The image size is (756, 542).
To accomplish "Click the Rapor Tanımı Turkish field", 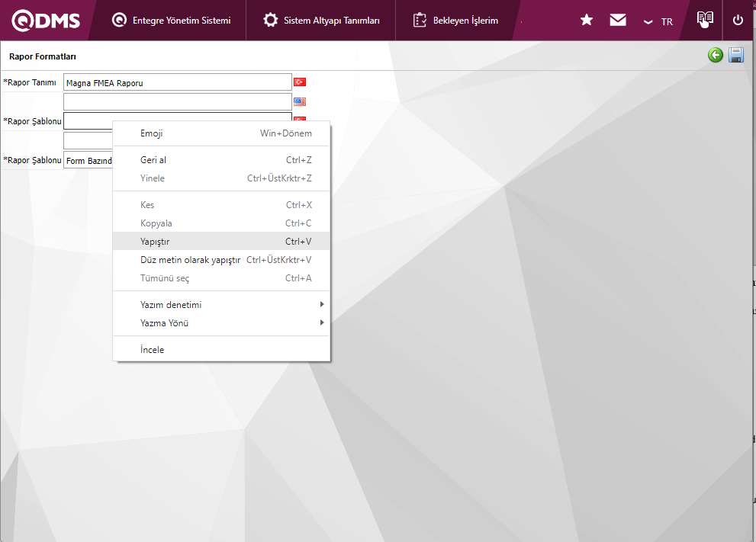I will click(x=178, y=82).
